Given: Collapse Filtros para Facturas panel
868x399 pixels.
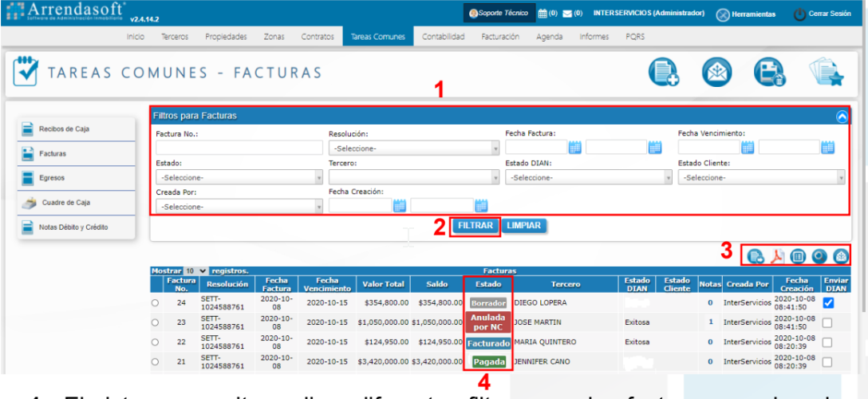Looking at the screenshot, I should (842, 117).
